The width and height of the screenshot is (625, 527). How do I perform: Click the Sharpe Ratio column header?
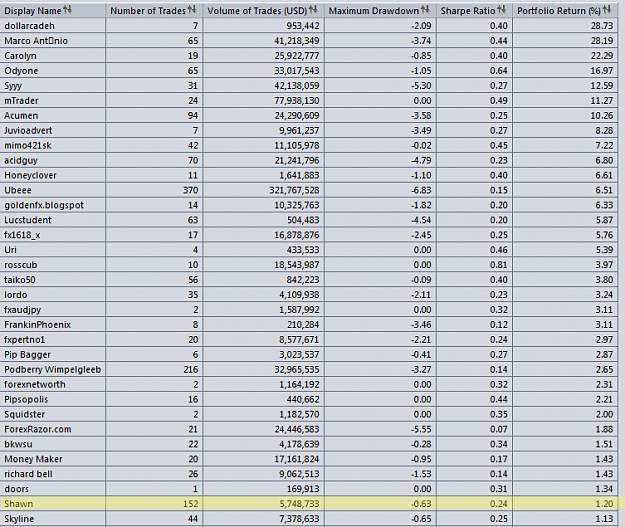click(475, 10)
